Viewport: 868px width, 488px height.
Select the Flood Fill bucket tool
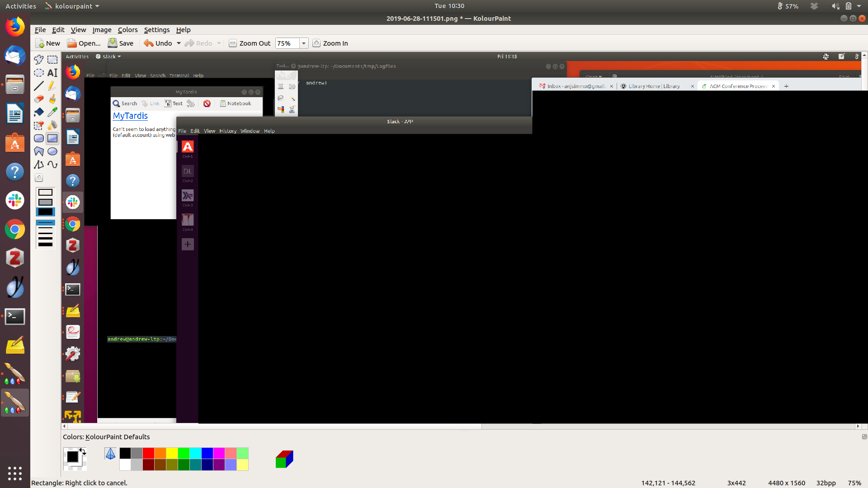click(39, 112)
